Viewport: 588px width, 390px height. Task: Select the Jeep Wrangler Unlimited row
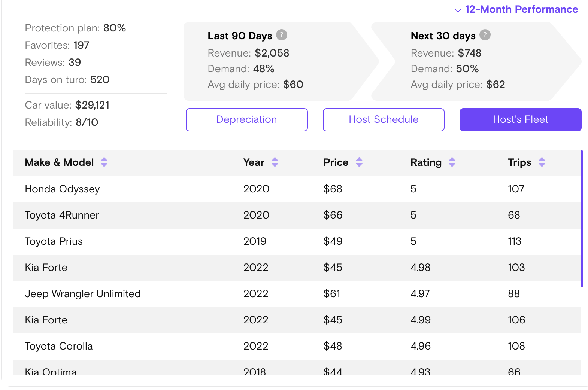[297, 294]
